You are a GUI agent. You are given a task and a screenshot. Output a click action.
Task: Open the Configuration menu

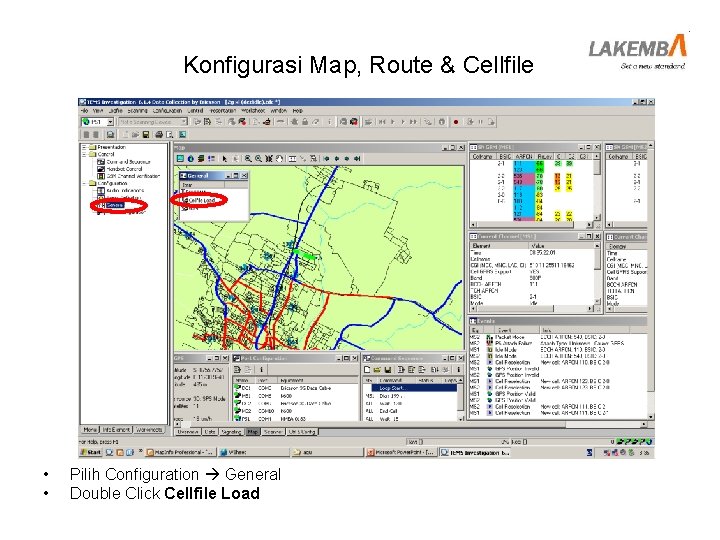tap(167, 111)
